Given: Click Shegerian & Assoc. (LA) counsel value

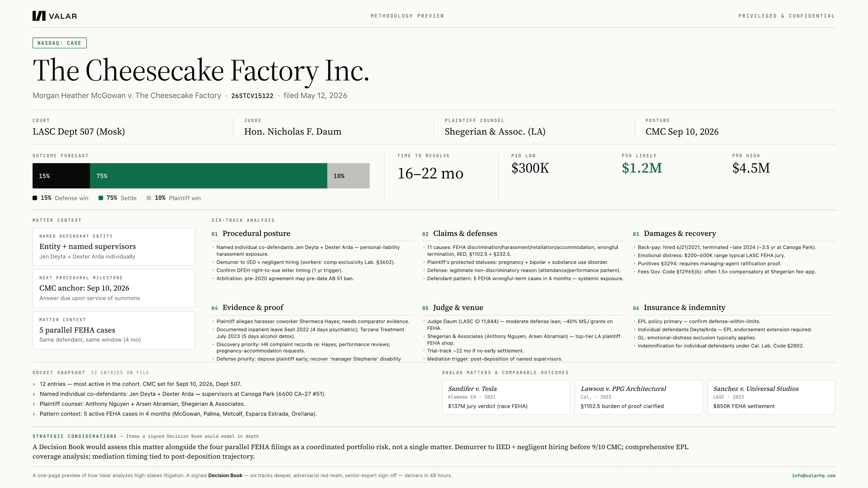Looking at the screenshot, I should click(495, 132).
